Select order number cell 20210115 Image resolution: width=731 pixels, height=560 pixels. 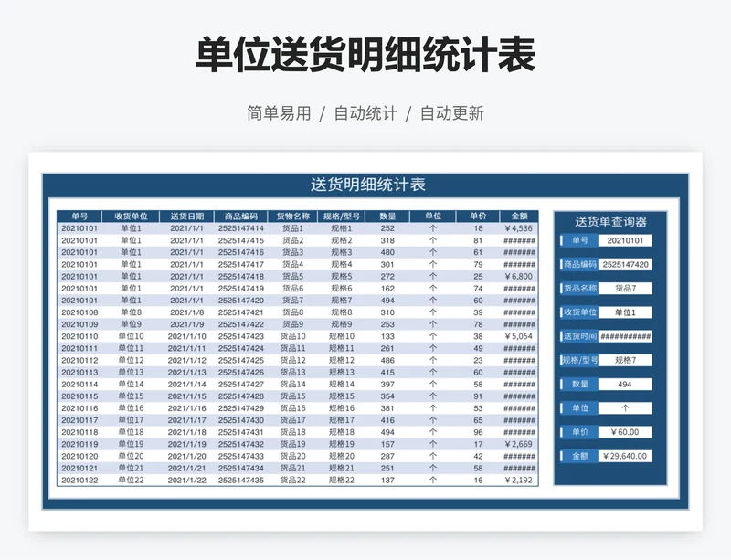[79, 396]
